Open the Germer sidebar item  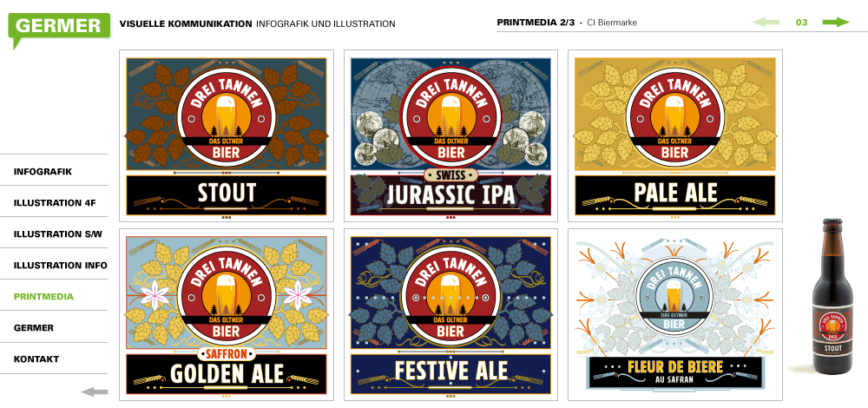[x=34, y=328]
